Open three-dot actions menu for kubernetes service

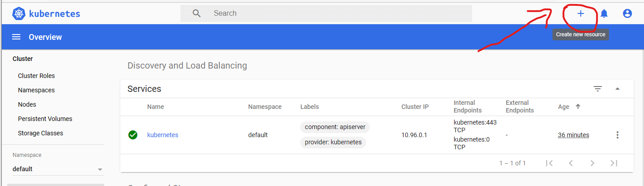pos(618,135)
